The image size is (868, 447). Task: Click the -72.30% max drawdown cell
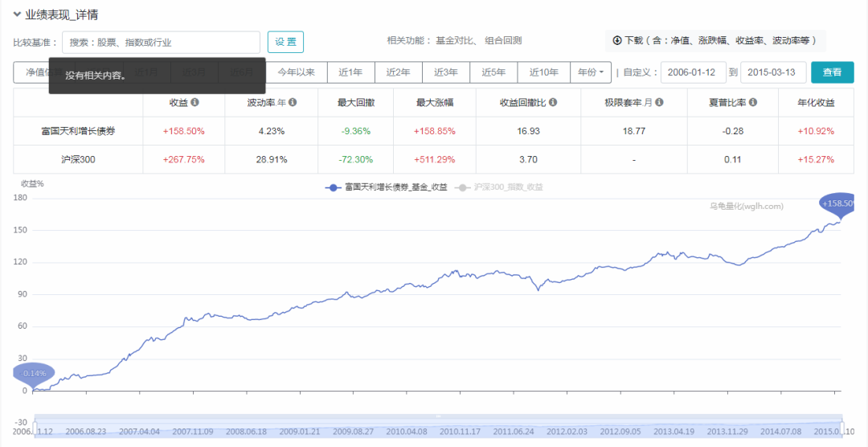[x=355, y=159]
